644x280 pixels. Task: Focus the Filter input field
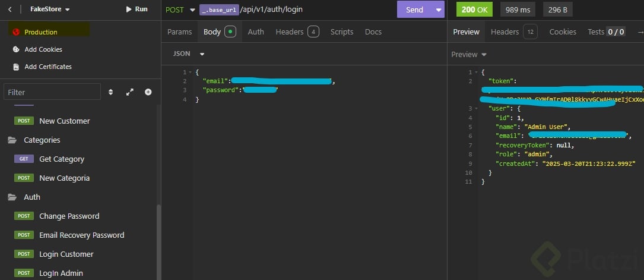pos(52,92)
